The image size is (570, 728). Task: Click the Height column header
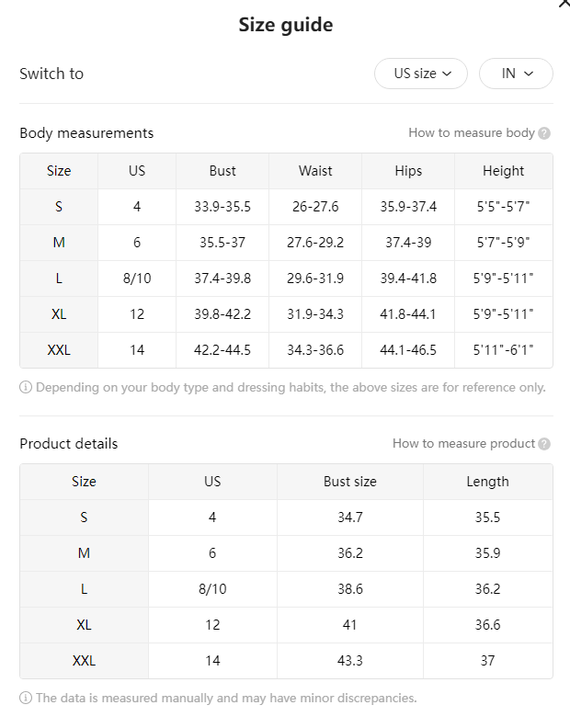[x=504, y=171]
